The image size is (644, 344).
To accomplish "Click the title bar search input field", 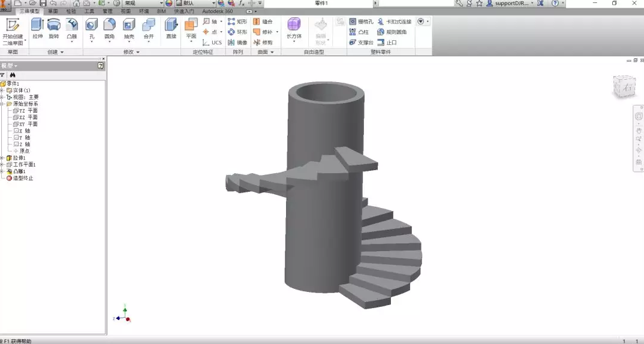I will tap(416, 3).
